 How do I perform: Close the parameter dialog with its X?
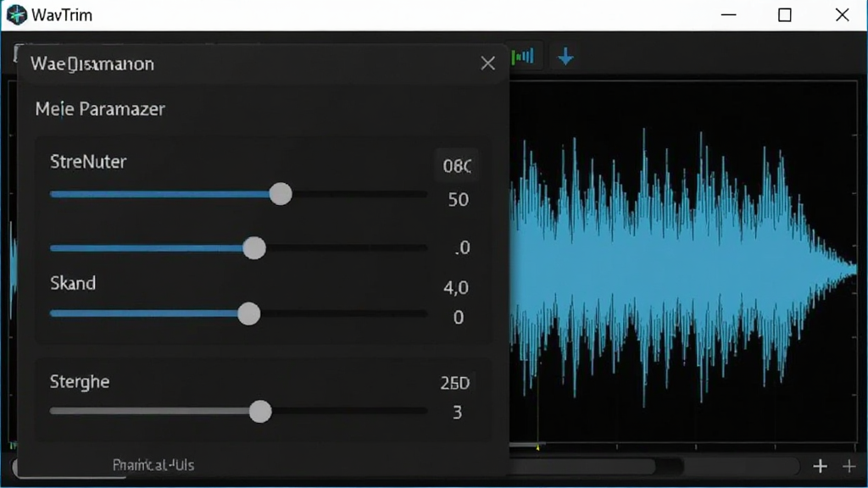(487, 63)
